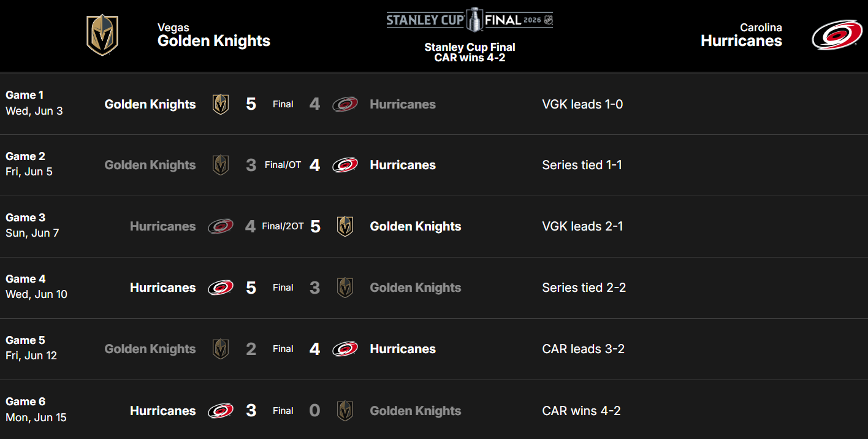
Task: Click the Golden Knights logo in the Game 1 row
Action: tap(221, 104)
